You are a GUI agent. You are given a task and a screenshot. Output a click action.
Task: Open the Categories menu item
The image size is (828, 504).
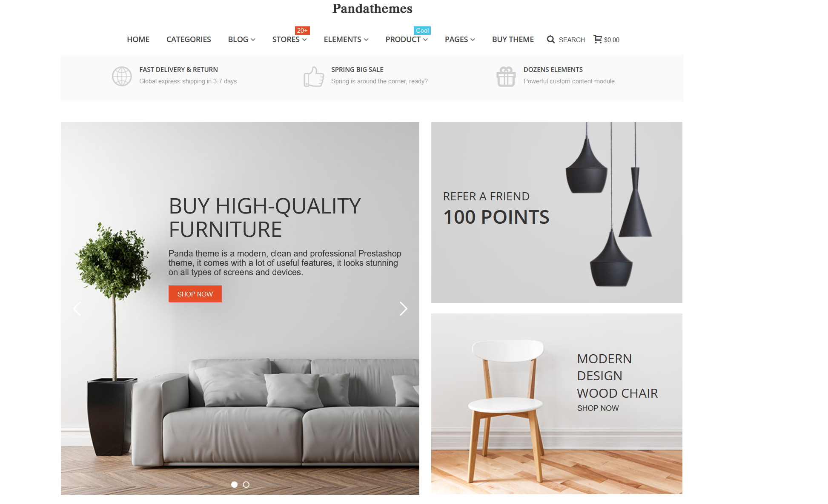[x=189, y=40]
